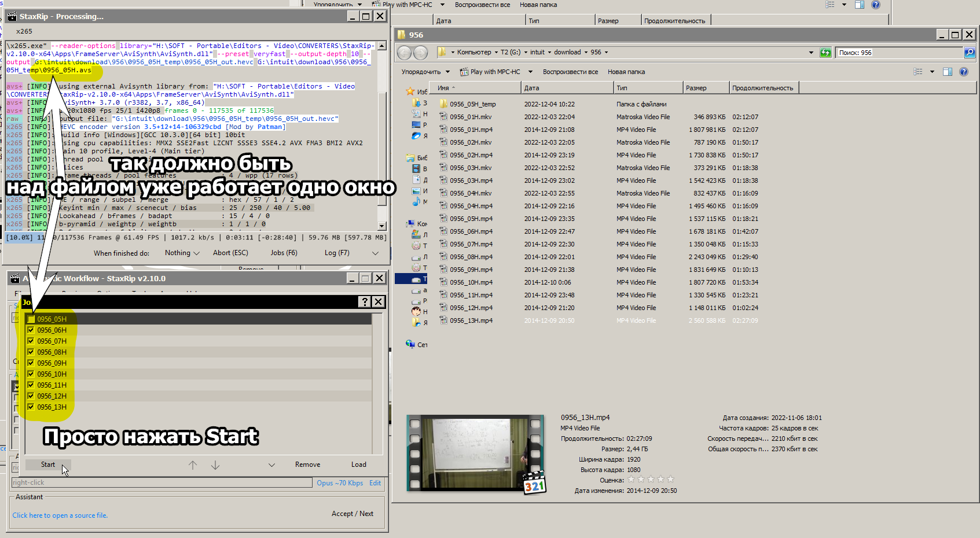Click the change view icon in Explorer toolbar

pyautogui.click(x=918, y=72)
